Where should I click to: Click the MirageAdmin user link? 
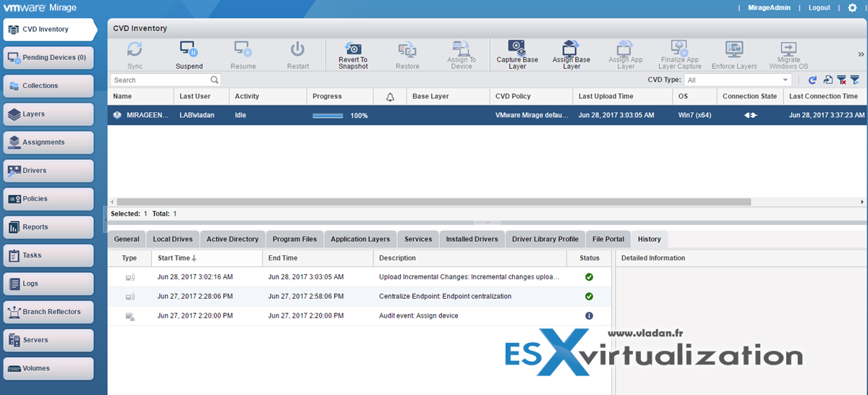tap(767, 7)
